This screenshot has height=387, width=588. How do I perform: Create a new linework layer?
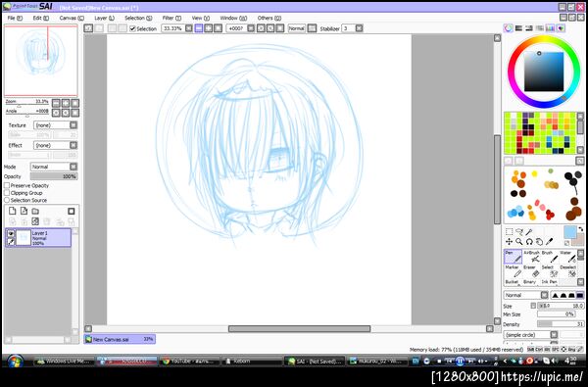pyautogui.click(x=24, y=211)
